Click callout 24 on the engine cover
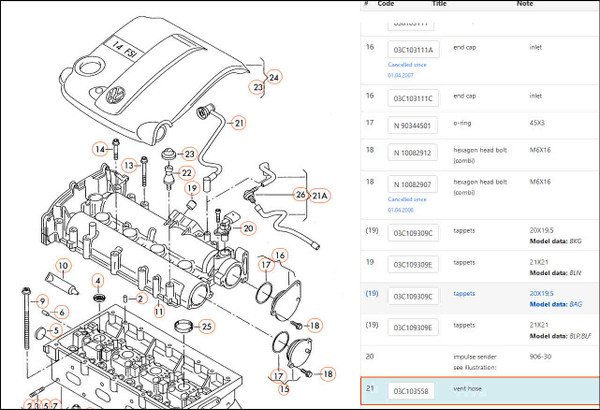 coord(274,76)
